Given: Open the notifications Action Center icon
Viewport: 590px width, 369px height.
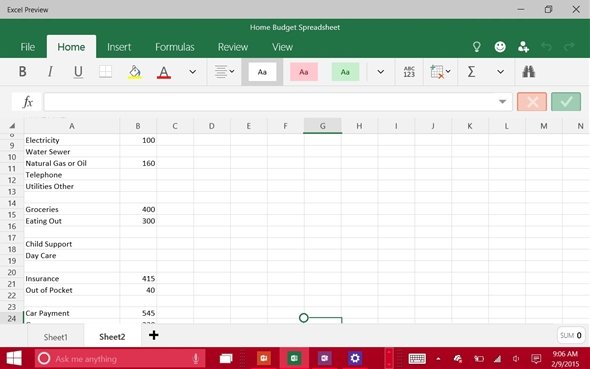Looking at the screenshot, I should pos(536,359).
